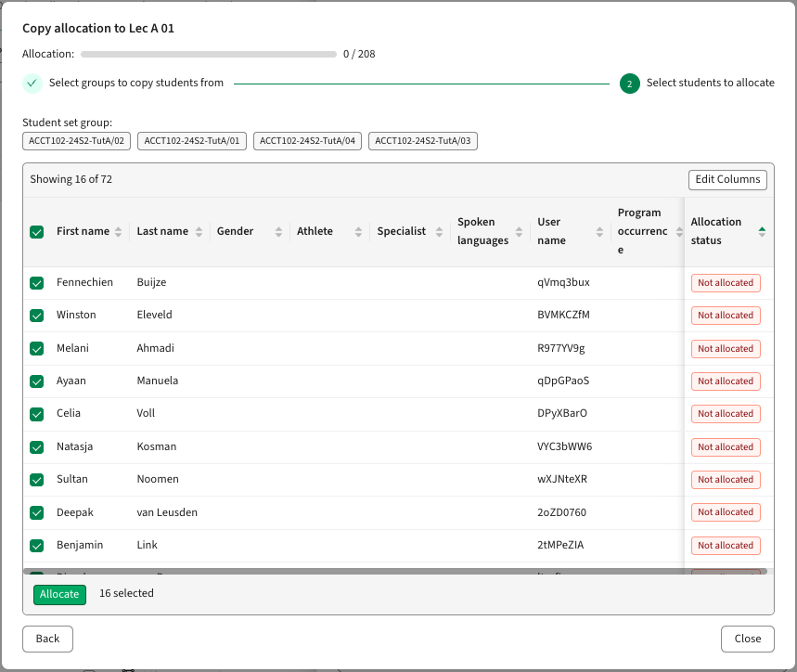This screenshot has width=797, height=672.
Task: Go Back to previous step
Action: [47, 639]
